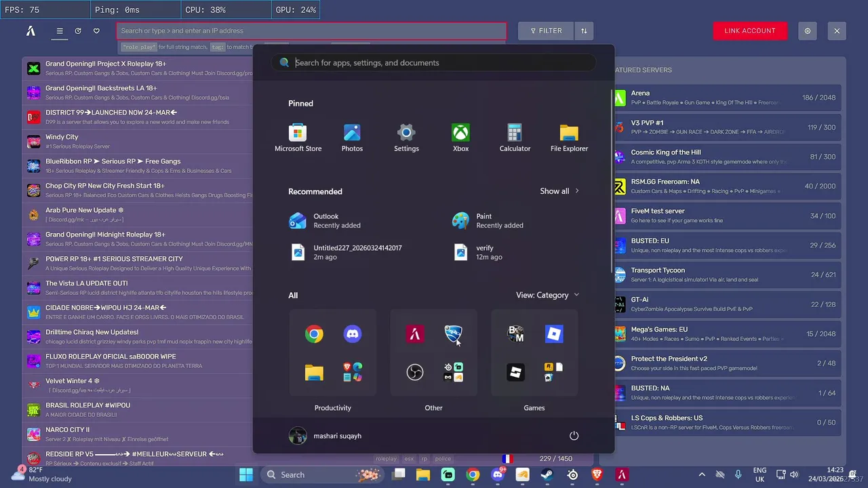
Task: Select LS Cops & Robbers: US server
Action: [x=726, y=422]
